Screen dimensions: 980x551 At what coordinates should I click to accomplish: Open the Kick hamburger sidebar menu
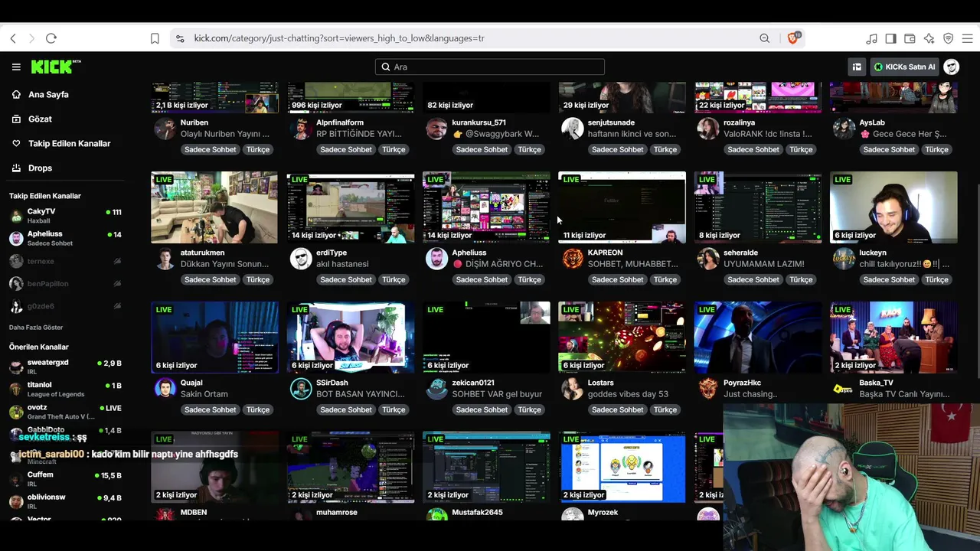tap(16, 67)
